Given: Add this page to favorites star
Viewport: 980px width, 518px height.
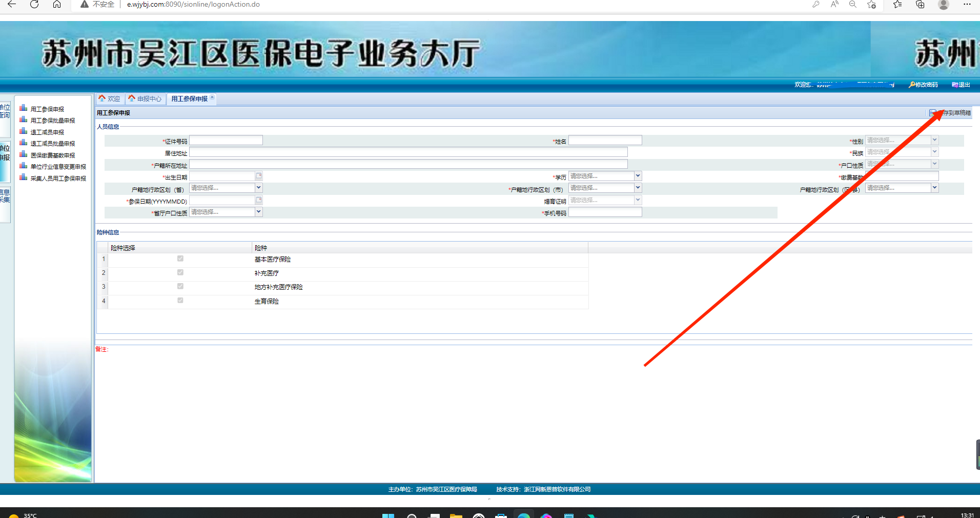Looking at the screenshot, I should pyautogui.click(x=871, y=4).
